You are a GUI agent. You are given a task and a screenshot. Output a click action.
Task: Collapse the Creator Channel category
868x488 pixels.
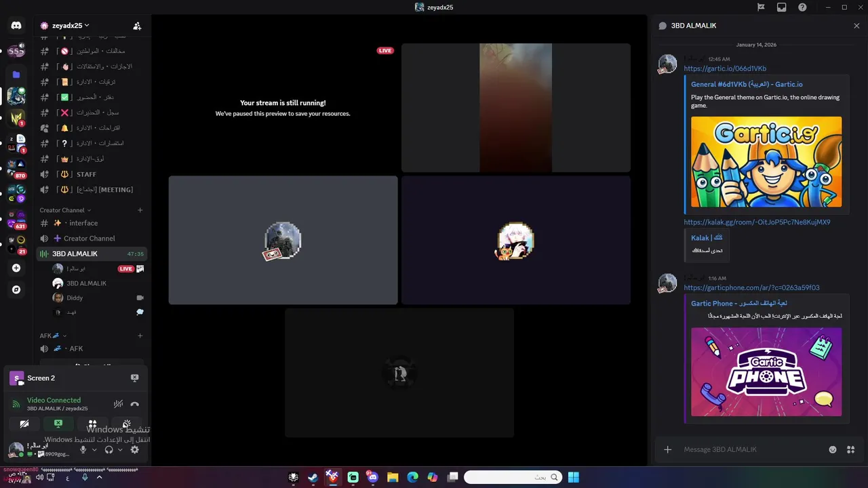[x=65, y=210]
